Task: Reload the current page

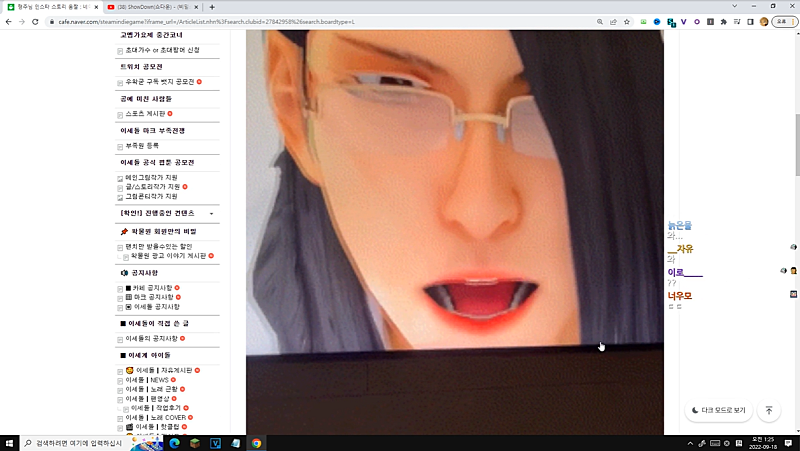Action: 35,22
